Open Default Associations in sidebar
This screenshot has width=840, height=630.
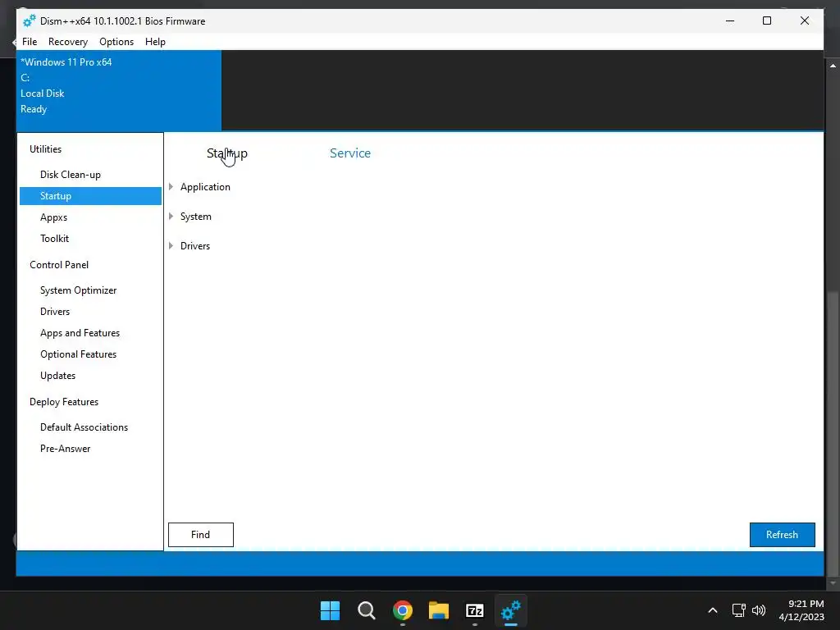(84, 427)
